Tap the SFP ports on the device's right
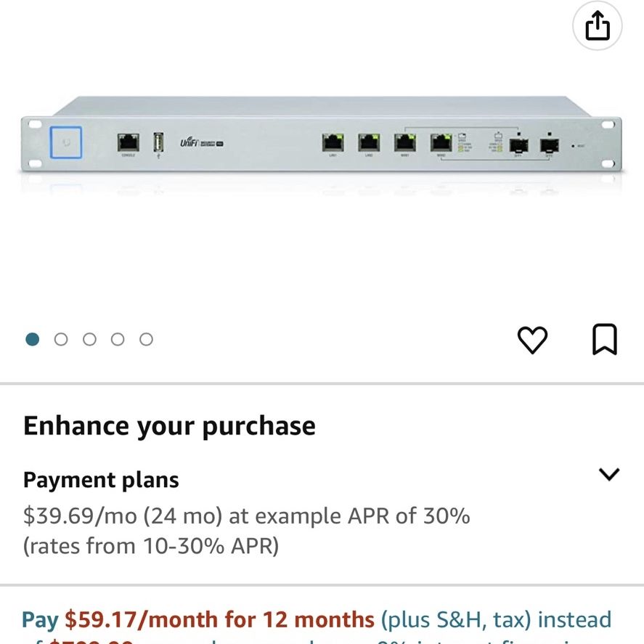644x644 pixels. pos(534,145)
